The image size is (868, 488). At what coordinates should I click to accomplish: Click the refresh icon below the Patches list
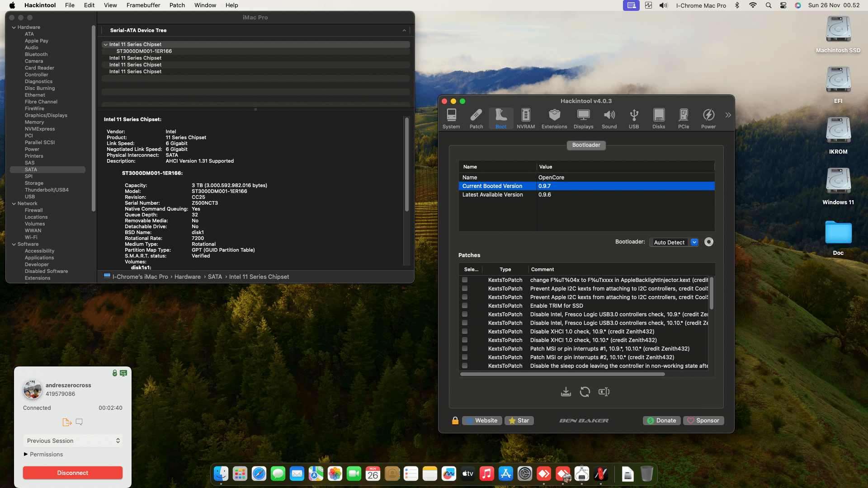click(585, 392)
